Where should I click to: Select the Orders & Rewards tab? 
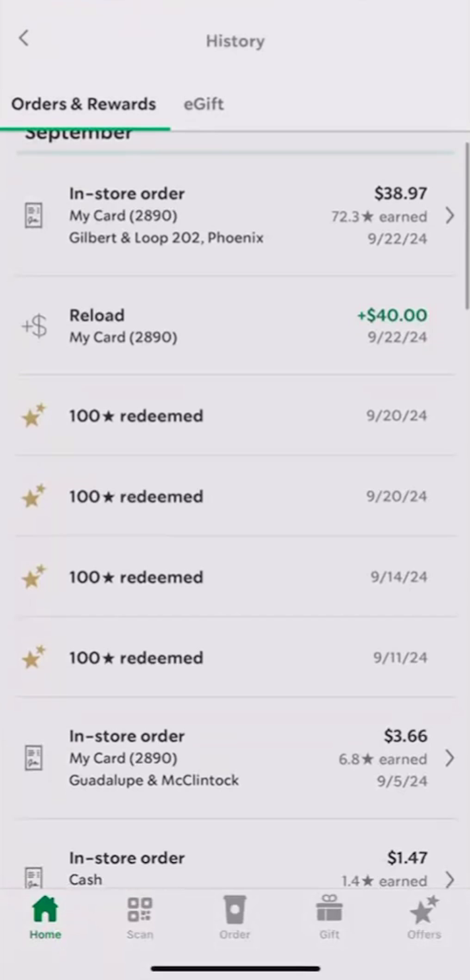[83, 104]
